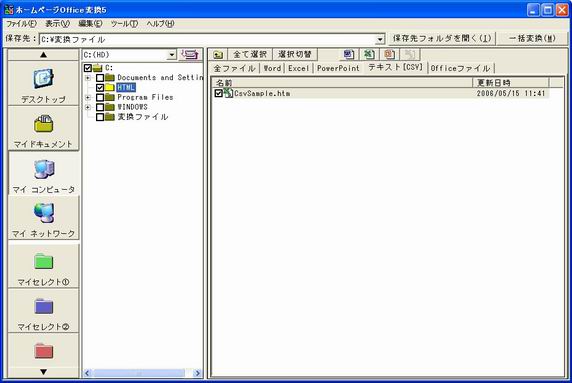Open the ツール(T) menu
572x383 pixels.
click(124, 24)
